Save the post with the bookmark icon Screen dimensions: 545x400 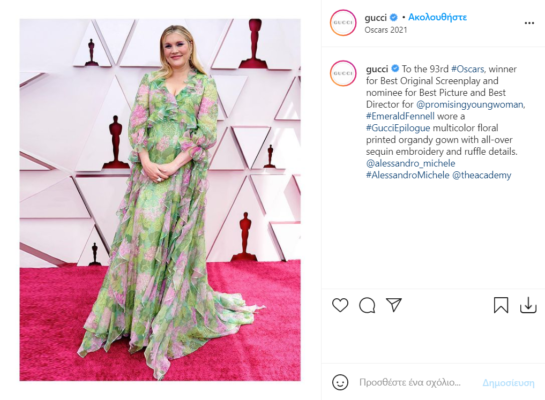pyautogui.click(x=501, y=305)
